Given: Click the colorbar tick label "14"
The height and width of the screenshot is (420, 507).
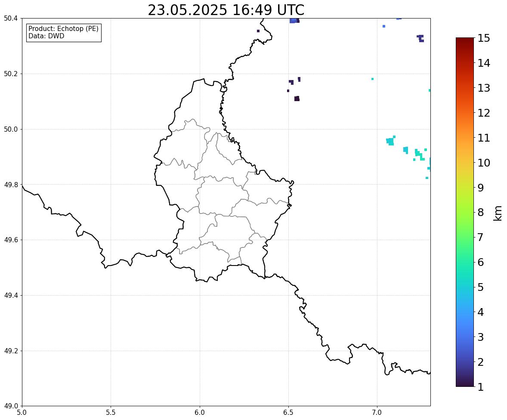Looking at the screenshot, I should (484, 63).
